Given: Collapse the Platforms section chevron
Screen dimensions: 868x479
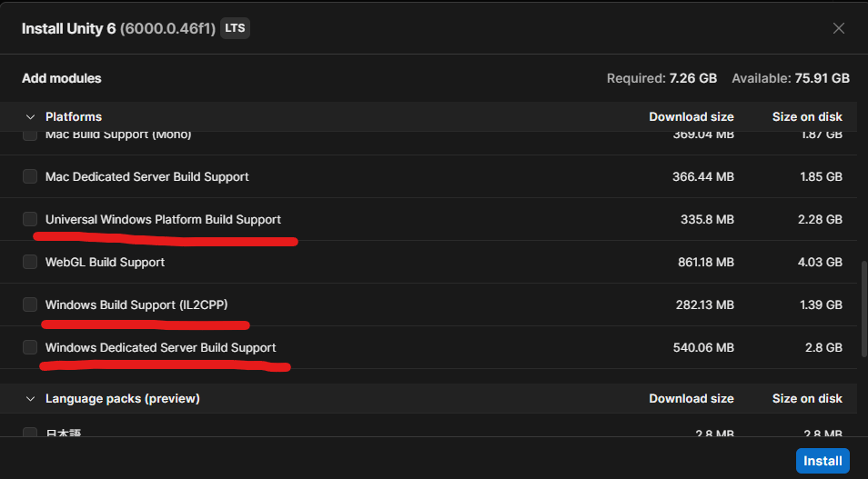Looking at the screenshot, I should tap(30, 117).
